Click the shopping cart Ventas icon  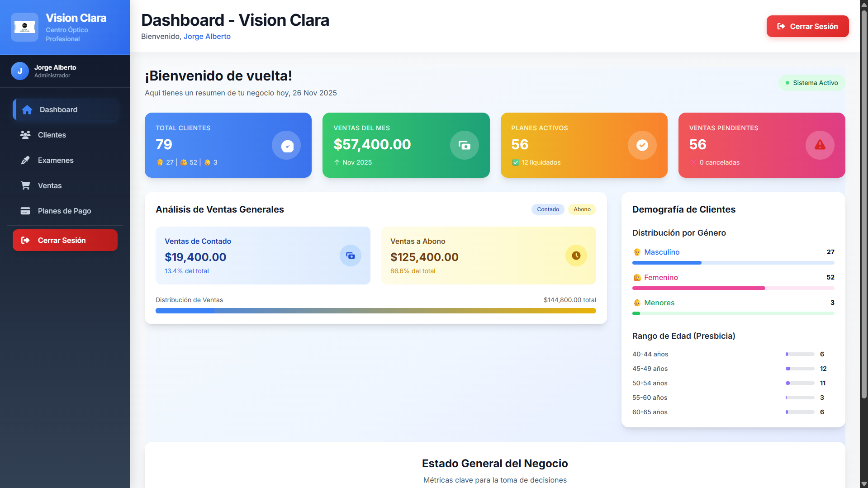click(27, 185)
